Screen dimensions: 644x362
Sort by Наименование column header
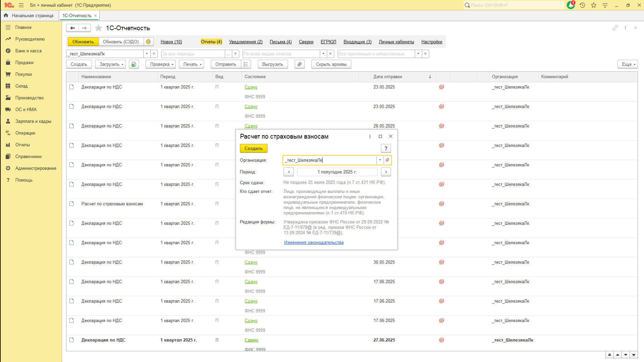point(118,76)
